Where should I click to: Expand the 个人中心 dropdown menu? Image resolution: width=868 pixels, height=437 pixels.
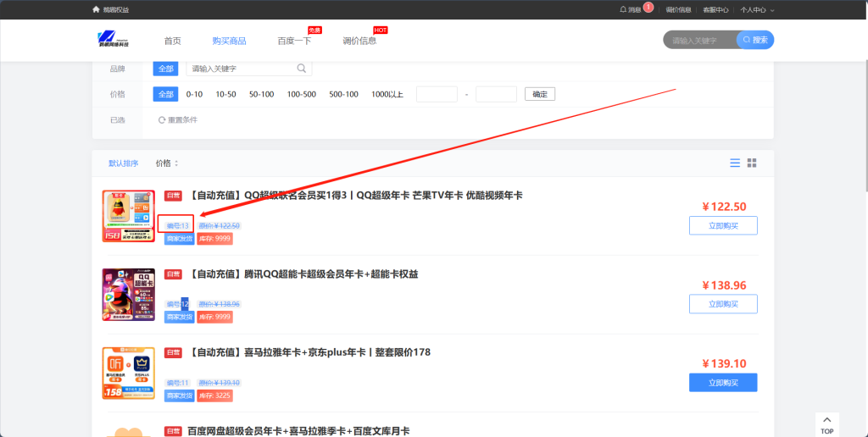click(x=757, y=10)
